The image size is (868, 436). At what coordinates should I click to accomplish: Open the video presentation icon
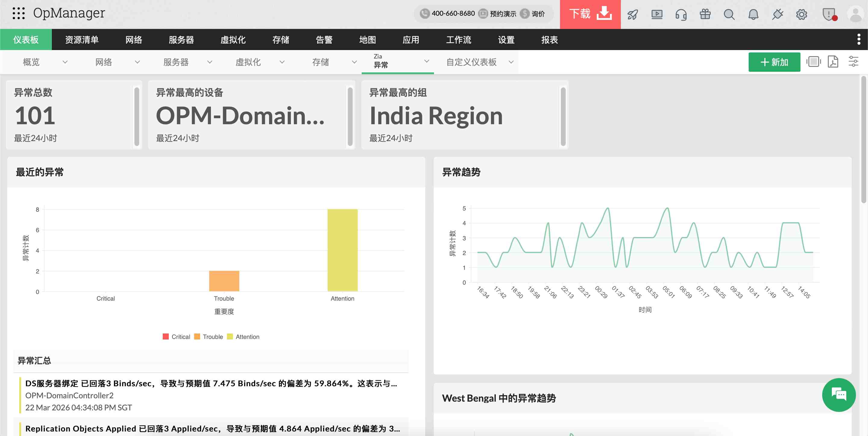tap(657, 14)
